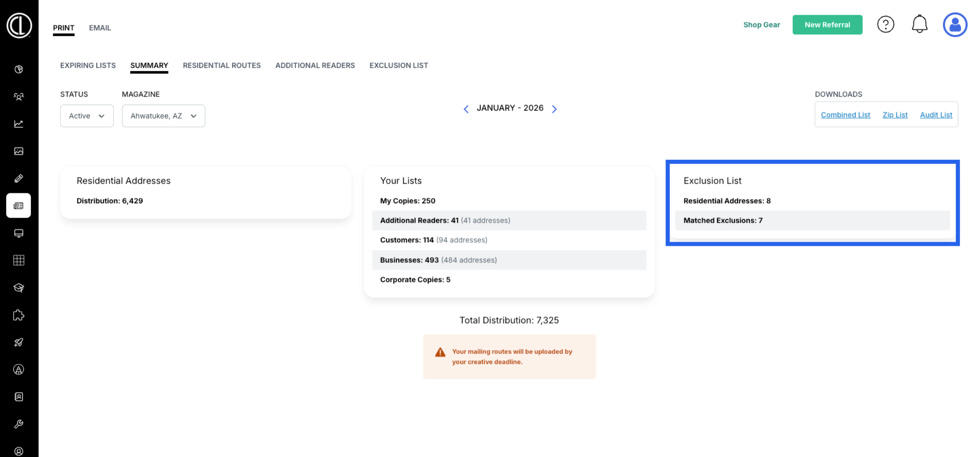This screenshot has height=457, width=980.
Task: Advance to next month using right chevron
Action: (x=555, y=109)
